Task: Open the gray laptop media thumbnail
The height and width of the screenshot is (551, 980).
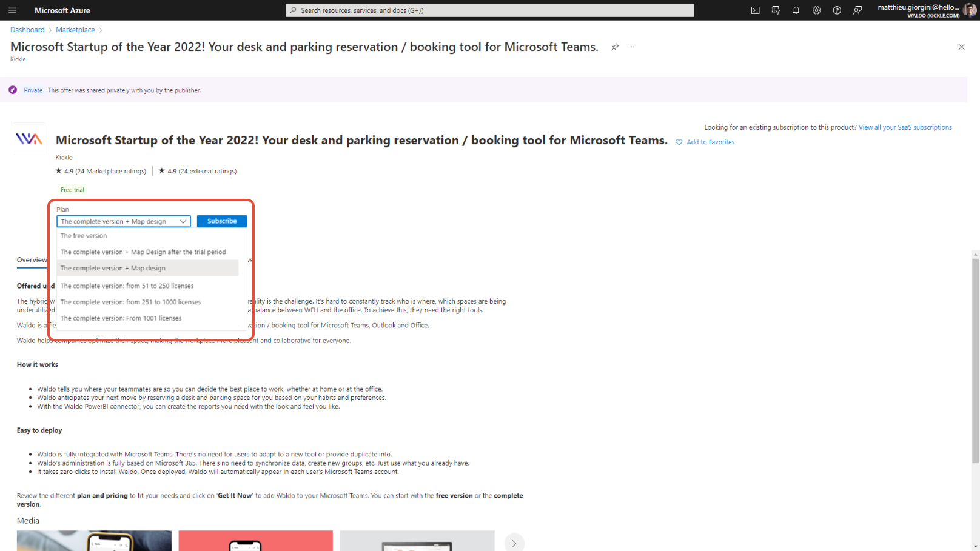Action: pos(417,541)
